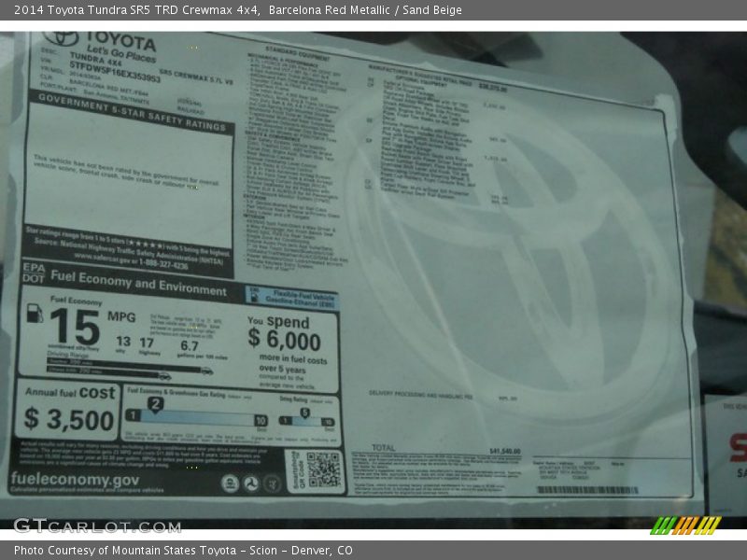747x560 pixels.
Task: Click the 'Annual fuel cost' label
Action: pos(70,392)
